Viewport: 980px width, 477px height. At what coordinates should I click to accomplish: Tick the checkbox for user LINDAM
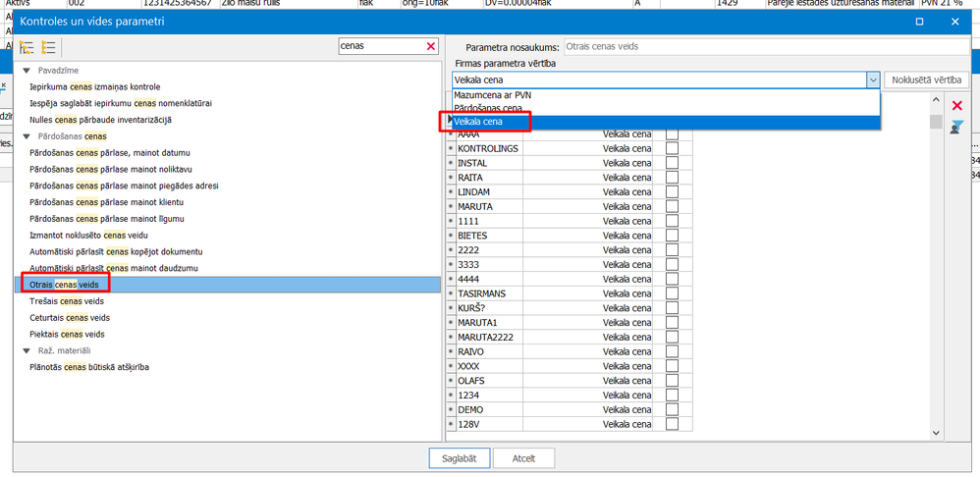[x=672, y=191]
